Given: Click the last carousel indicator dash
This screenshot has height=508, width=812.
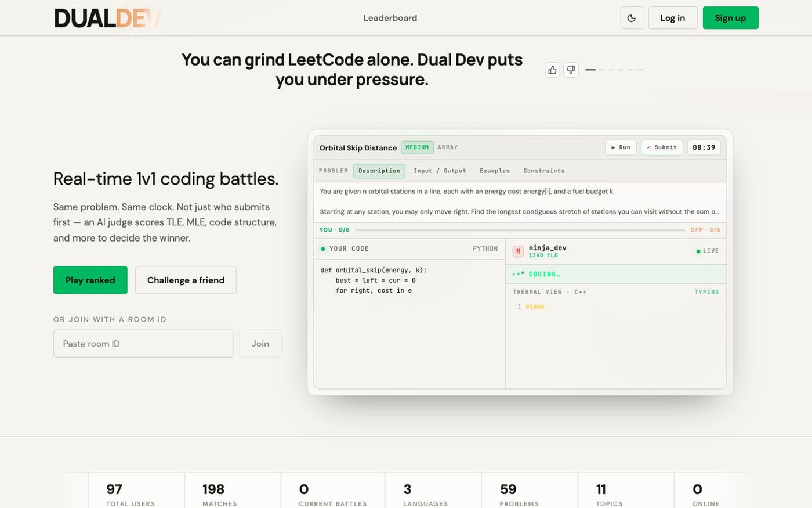Looking at the screenshot, I should pos(639,70).
